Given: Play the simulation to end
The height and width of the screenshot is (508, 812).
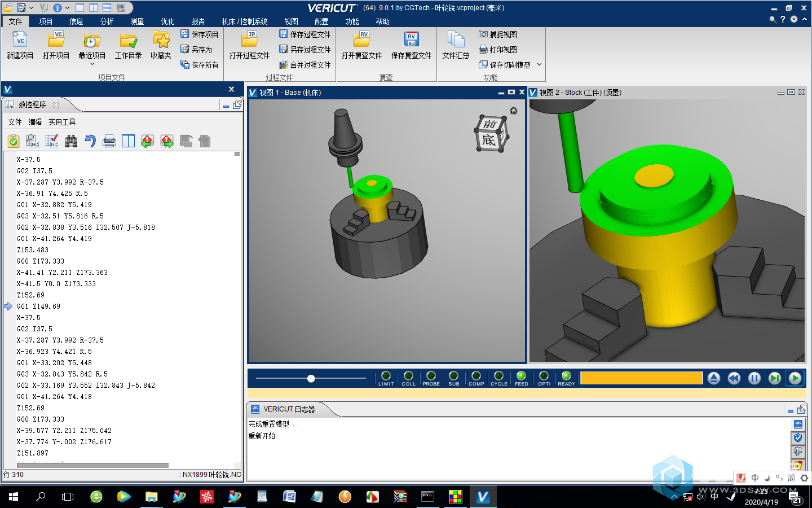Looking at the screenshot, I should point(795,378).
